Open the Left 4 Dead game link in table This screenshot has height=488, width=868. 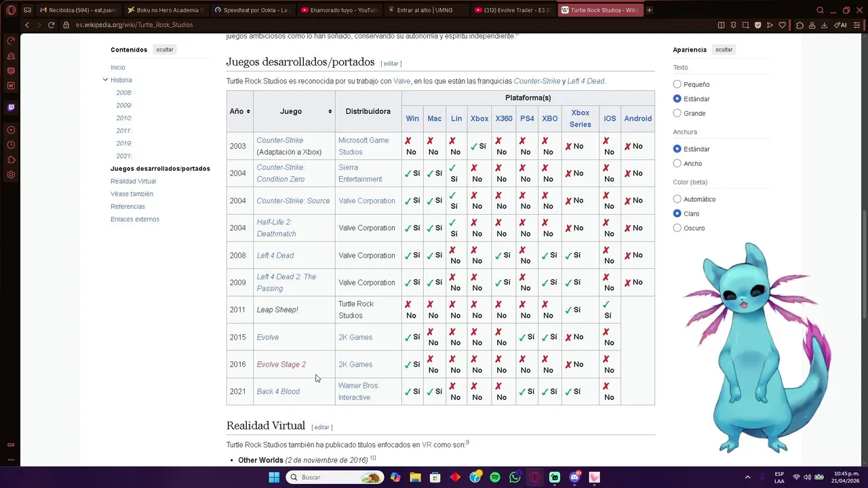point(275,256)
